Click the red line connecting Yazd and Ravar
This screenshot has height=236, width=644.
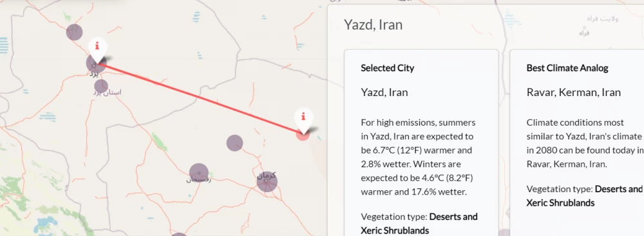200,99
